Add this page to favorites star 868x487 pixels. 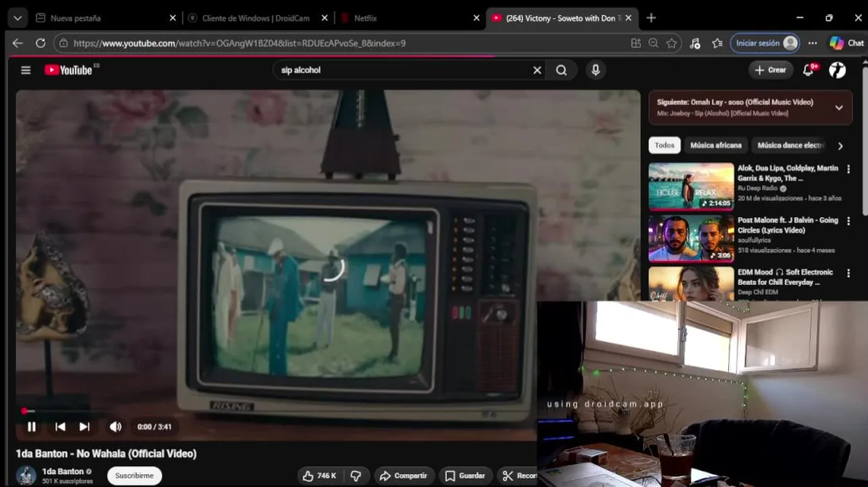[671, 43]
